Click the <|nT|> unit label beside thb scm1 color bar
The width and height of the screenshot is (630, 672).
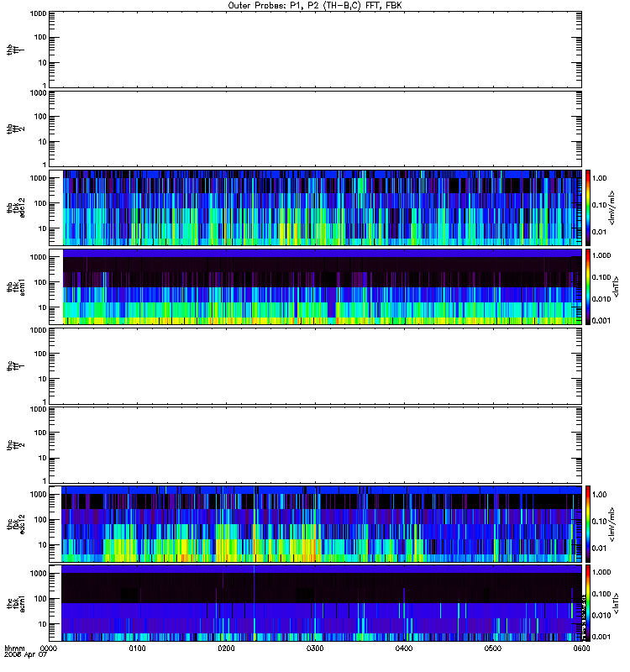coord(617,286)
